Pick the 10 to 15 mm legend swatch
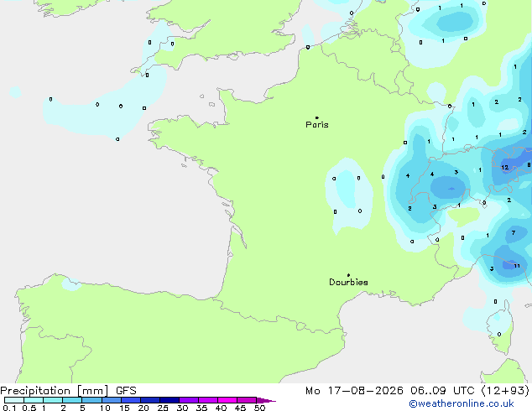 [x=111, y=400]
